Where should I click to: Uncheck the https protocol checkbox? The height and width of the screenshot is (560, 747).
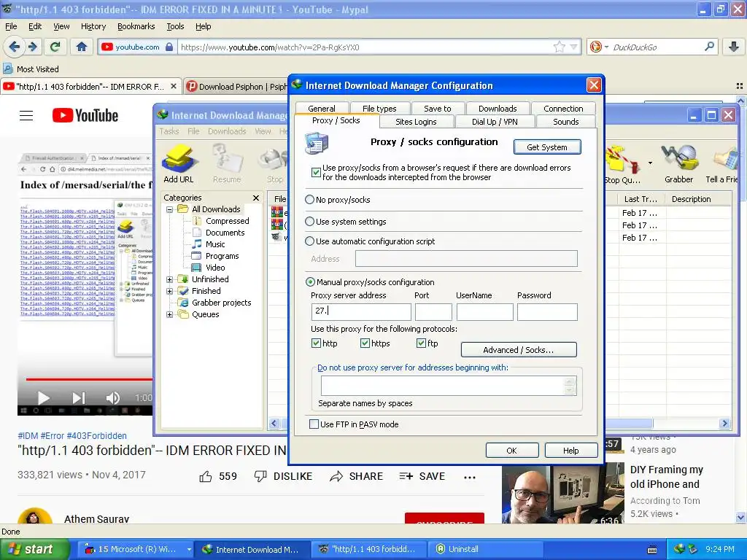pyautogui.click(x=365, y=343)
